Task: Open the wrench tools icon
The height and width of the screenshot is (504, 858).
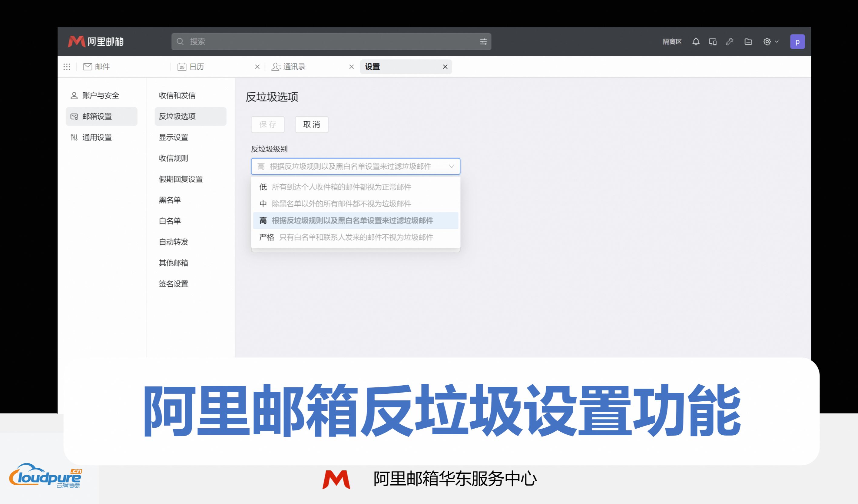Action: pos(729,41)
